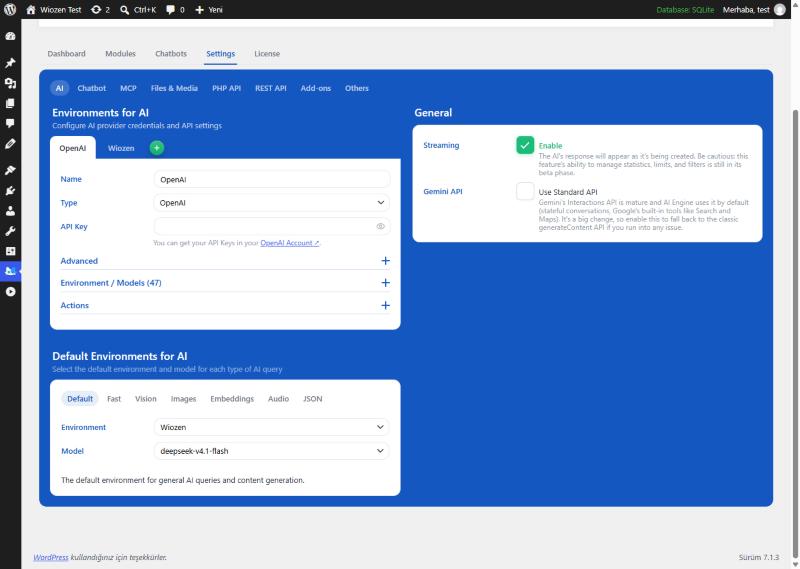Go to the Dashboard tab
Screen dimensions: 800x569
click(66, 54)
